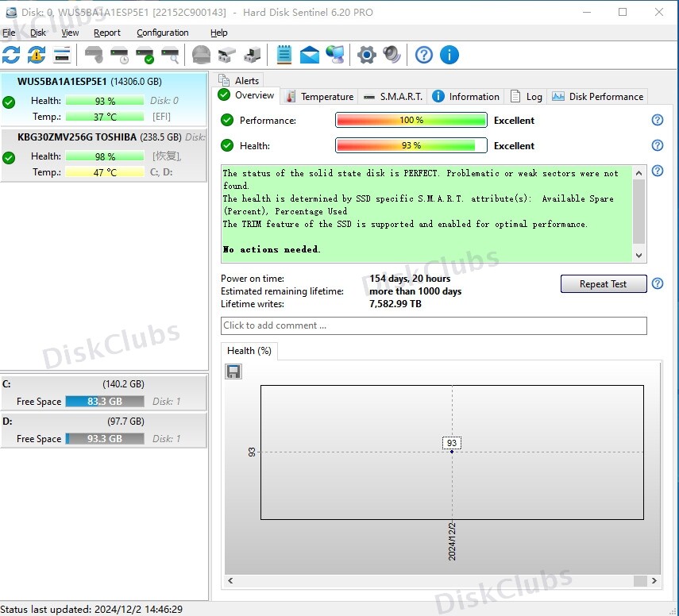The width and height of the screenshot is (679, 616).
Task: Open Help via the question mark toolbar icon
Action: pyautogui.click(x=423, y=55)
